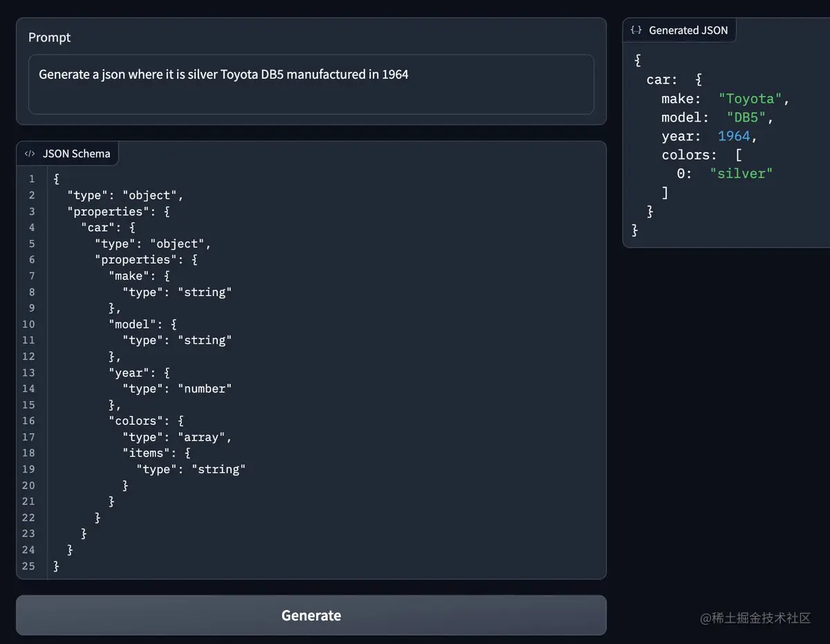The width and height of the screenshot is (830, 644).
Task: Collapse the colors key in generated JSON
Action: tap(690, 155)
